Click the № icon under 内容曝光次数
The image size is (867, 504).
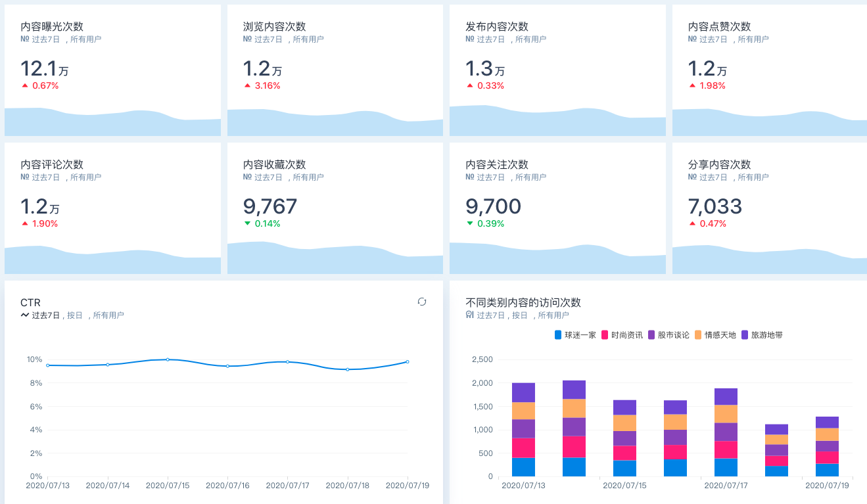click(25, 39)
